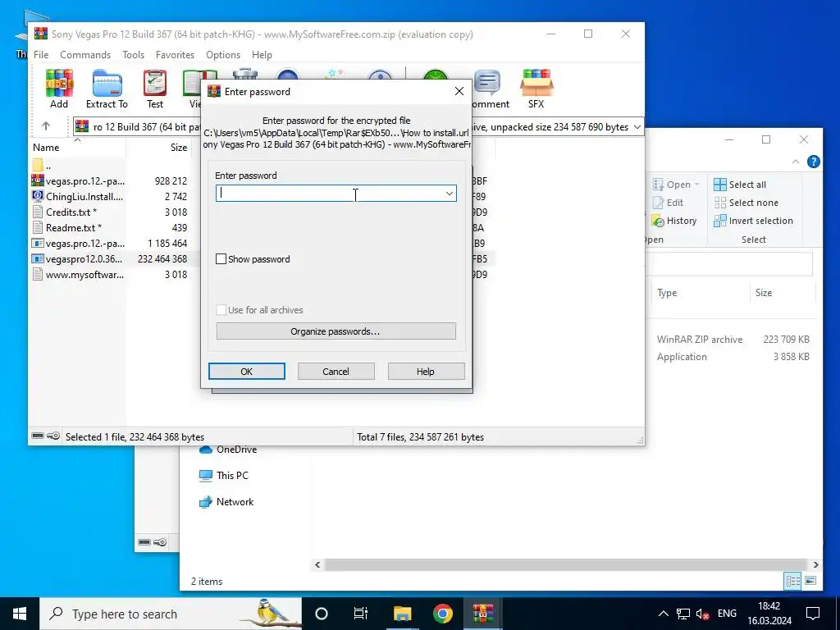Open the notification center icon
This screenshot has width=840, height=630.
point(813,614)
